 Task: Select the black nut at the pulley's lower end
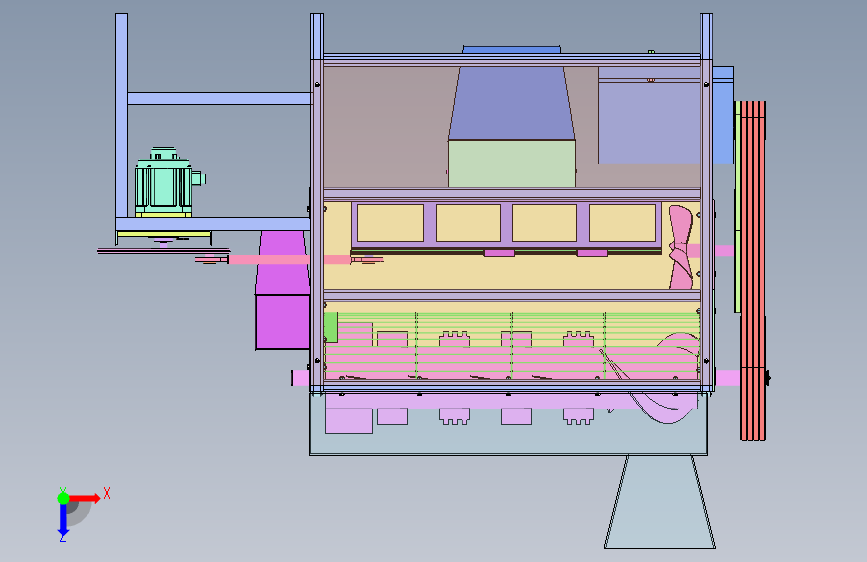pyautogui.click(x=768, y=378)
